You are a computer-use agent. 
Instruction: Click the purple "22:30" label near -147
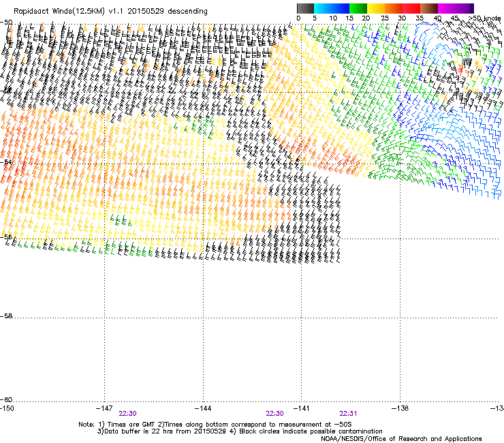[127, 414]
